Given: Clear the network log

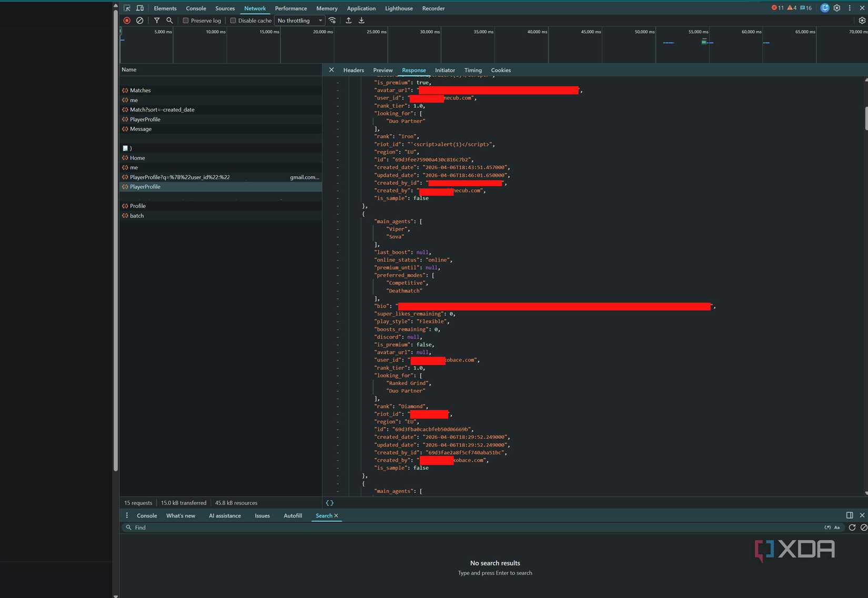Looking at the screenshot, I should (x=139, y=20).
